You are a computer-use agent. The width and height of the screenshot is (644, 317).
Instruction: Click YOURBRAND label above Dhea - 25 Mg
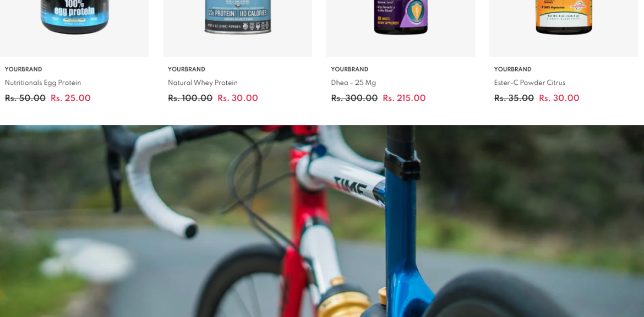350,69
